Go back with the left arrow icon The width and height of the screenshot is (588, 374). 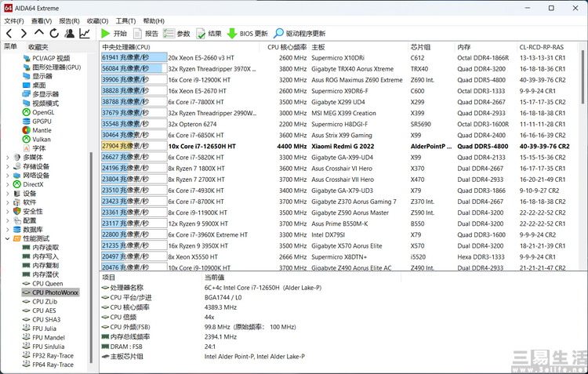pyautogui.click(x=9, y=34)
